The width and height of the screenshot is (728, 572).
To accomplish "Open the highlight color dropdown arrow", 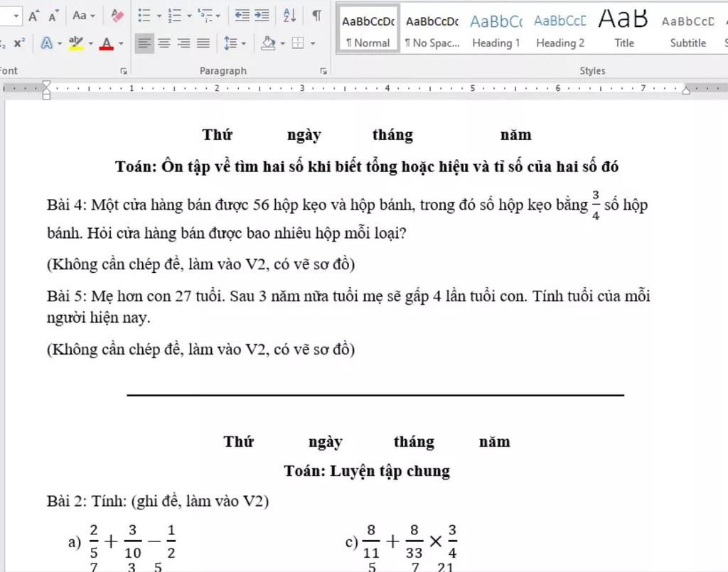I will click(90, 43).
